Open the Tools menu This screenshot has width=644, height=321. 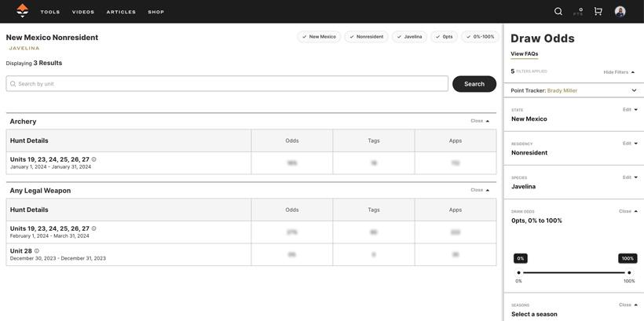[x=50, y=12]
